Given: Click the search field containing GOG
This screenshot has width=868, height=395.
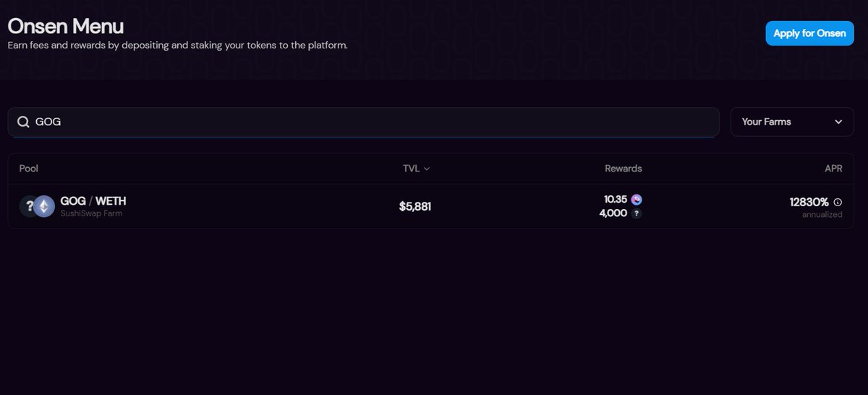Looking at the screenshot, I should tap(363, 122).
